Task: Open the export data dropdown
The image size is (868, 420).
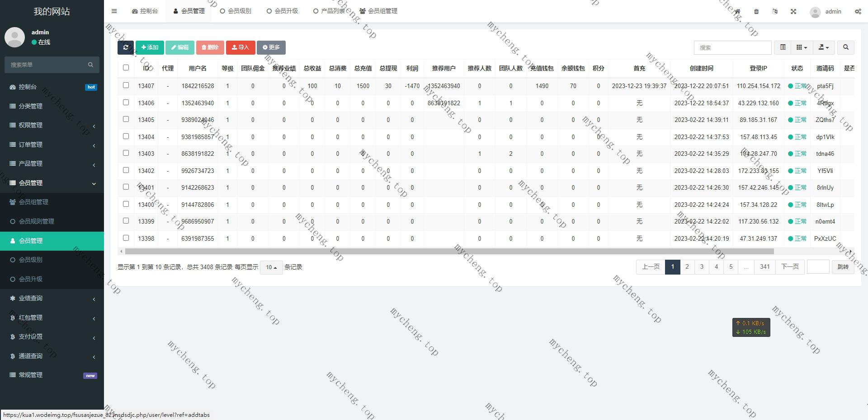Action: coord(824,47)
